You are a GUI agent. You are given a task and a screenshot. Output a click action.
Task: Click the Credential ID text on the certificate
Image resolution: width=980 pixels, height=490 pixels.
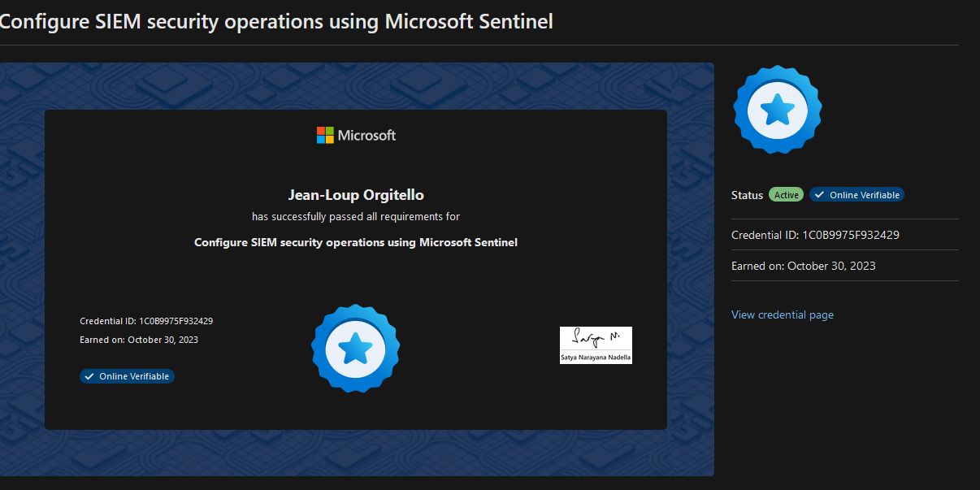tap(146, 321)
